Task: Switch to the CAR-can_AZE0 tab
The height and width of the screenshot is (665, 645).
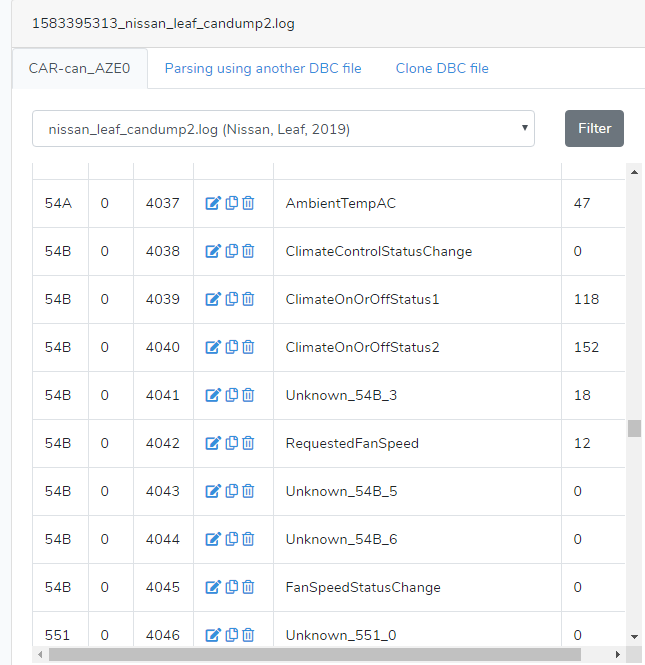Action: pos(80,69)
